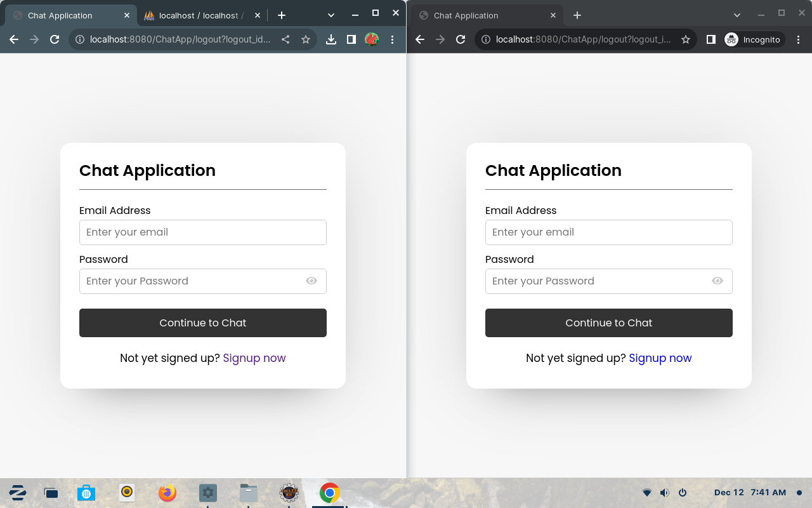The width and height of the screenshot is (812, 508).
Task: Click the Incognito profile indicator
Action: [x=754, y=39]
